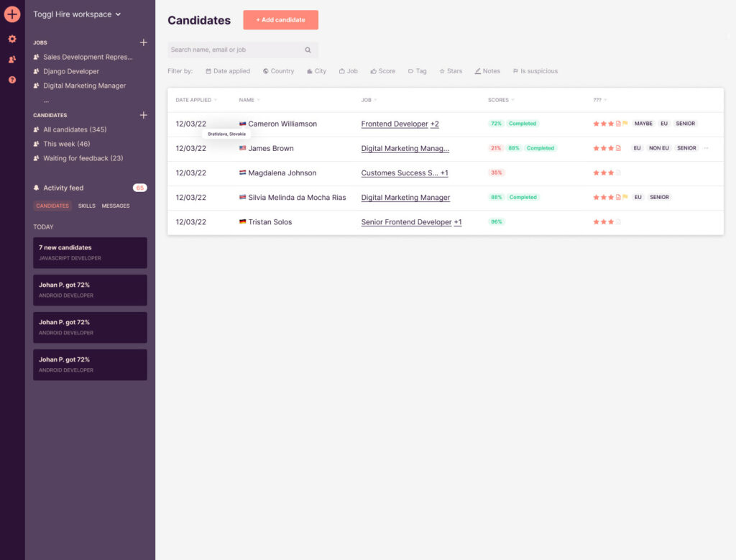Open the Help question mark icon
736x560 pixels.
coord(11,79)
